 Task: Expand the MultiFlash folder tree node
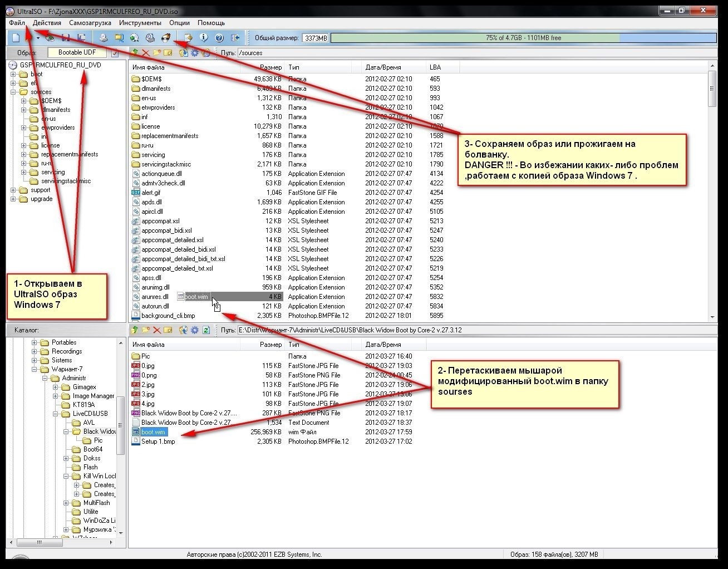click(66, 503)
